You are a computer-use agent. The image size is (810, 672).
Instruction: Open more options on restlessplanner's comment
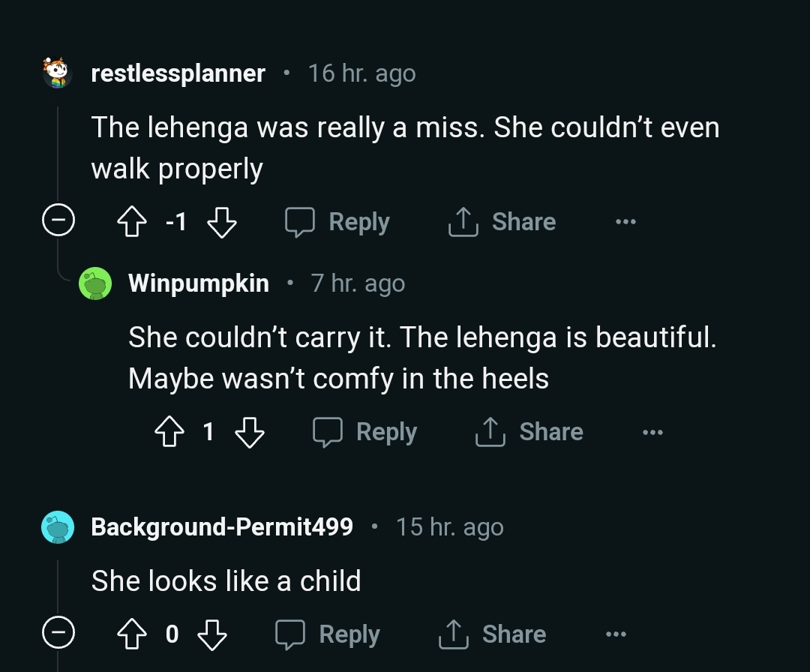coord(625,223)
